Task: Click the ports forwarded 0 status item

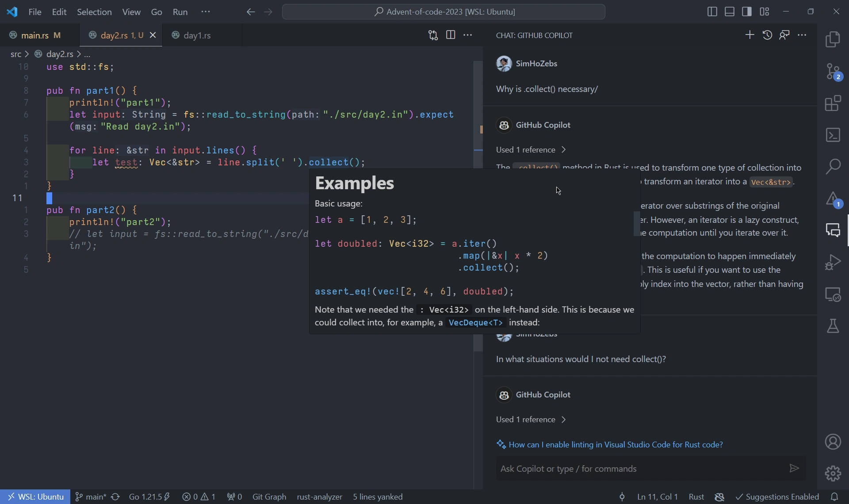Action: point(235,497)
